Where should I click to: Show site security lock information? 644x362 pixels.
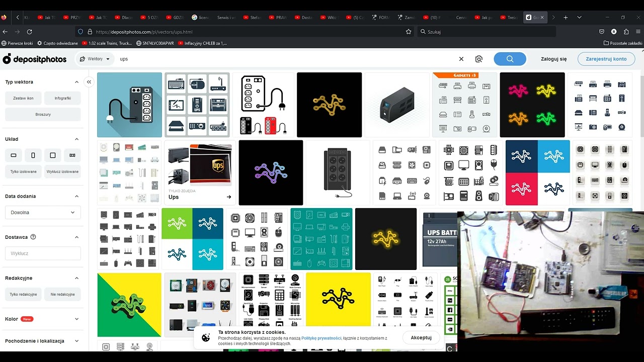click(90, 32)
